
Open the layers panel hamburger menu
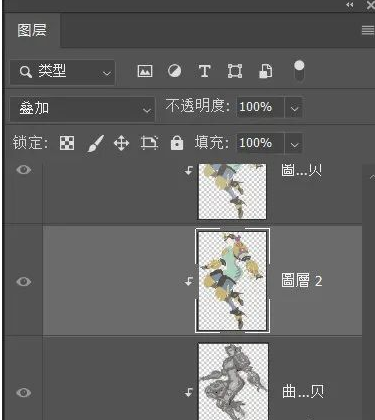click(x=368, y=30)
